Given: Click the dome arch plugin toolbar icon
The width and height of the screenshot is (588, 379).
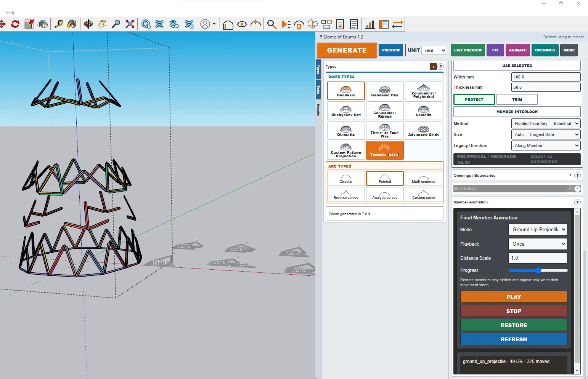Looking at the screenshot, I should click(228, 25).
